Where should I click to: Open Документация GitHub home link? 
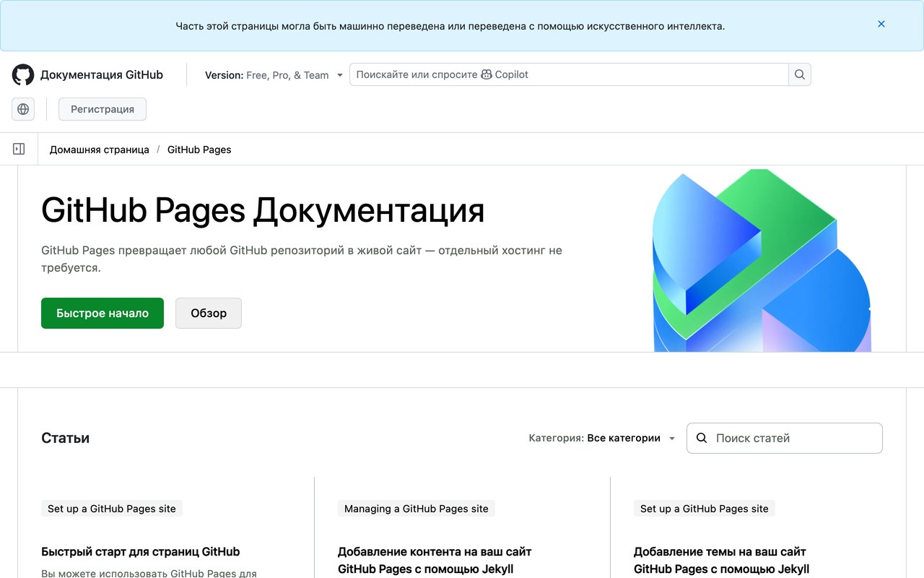pyautogui.click(x=102, y=74)
